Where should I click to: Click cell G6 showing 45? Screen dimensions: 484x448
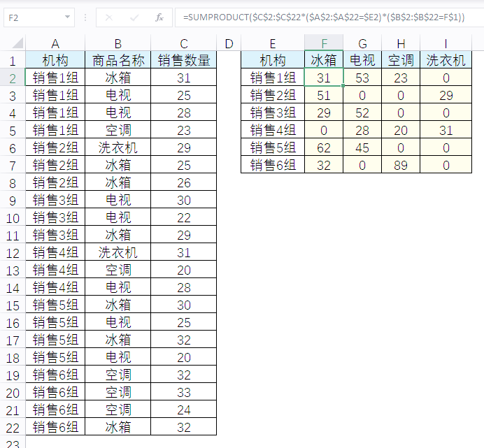coord(362,147)
